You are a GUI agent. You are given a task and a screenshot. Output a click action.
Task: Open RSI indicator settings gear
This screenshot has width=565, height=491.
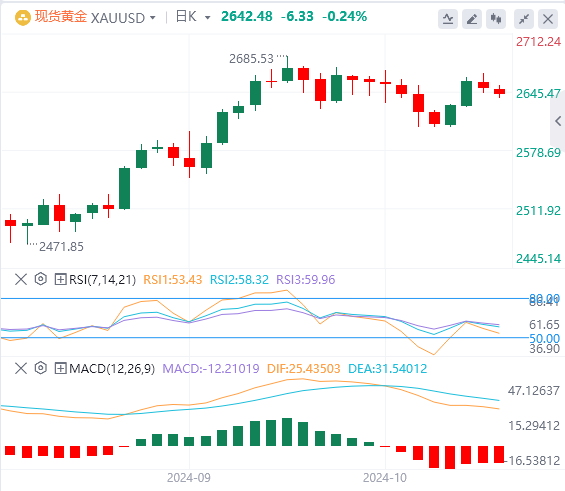tap(41, 279)
